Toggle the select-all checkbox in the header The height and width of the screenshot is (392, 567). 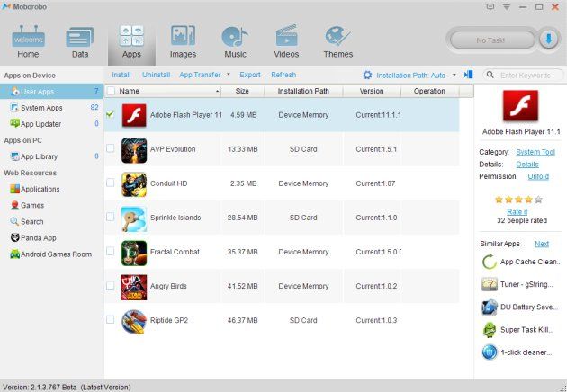(x=111, y=91)
